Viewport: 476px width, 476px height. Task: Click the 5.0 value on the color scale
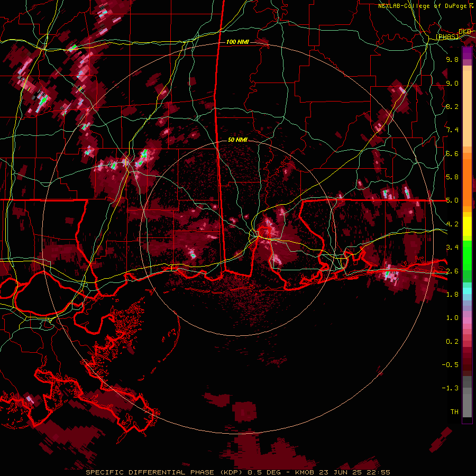pos(452,200)
